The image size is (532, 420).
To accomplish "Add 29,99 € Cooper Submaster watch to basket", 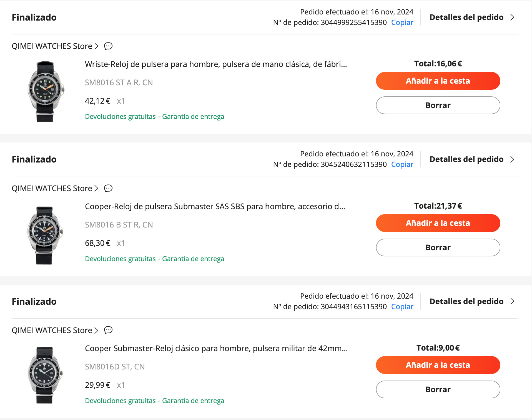I will tap(438, 365).
